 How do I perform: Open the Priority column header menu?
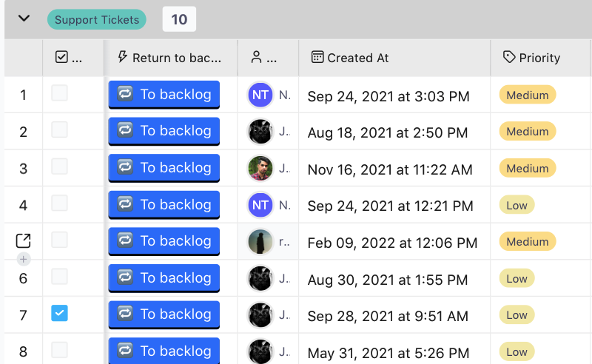(x=539, y=58)
